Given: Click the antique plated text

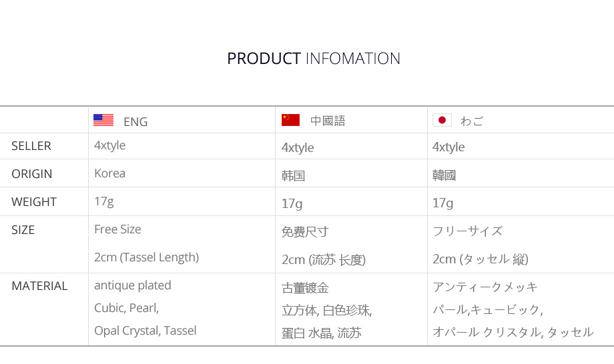Looking at the screenshot, I should click(132, 285).
